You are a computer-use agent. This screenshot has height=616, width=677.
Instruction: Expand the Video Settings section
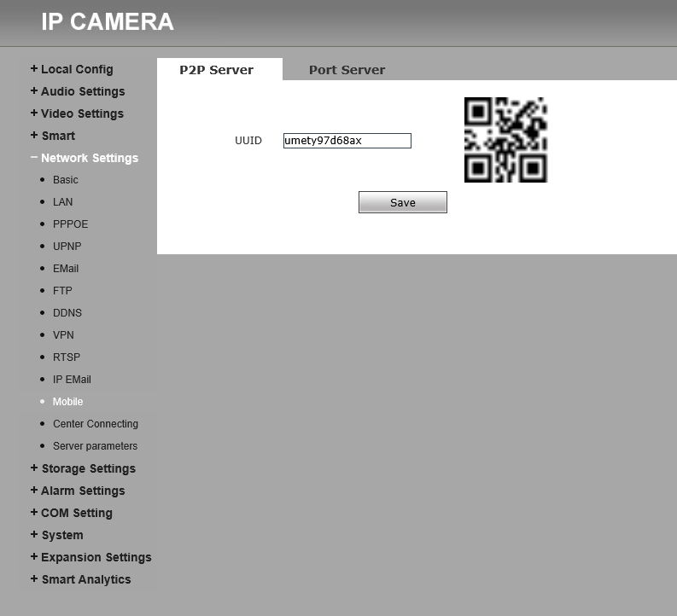pyautogui.click(x=77, y=113)
